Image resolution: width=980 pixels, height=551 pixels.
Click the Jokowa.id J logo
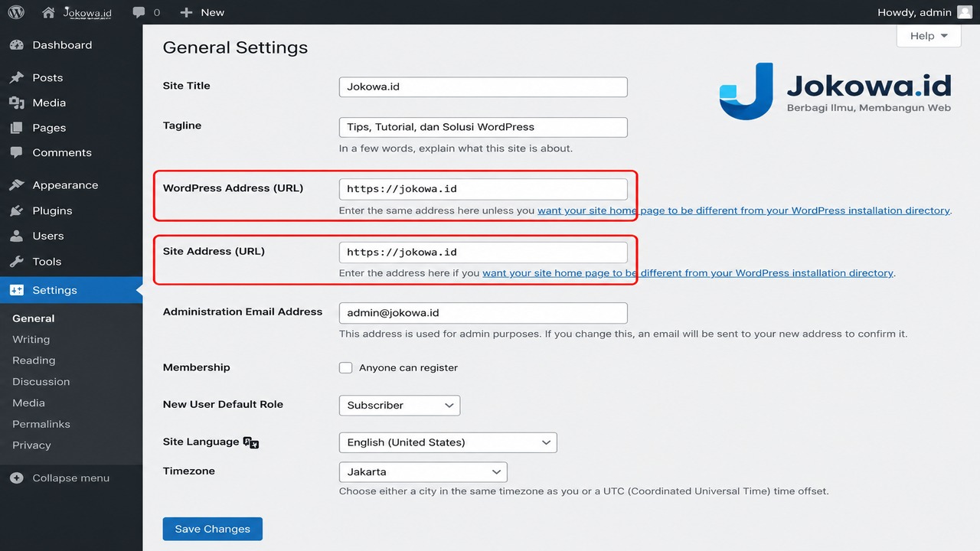tap(746, 91)
